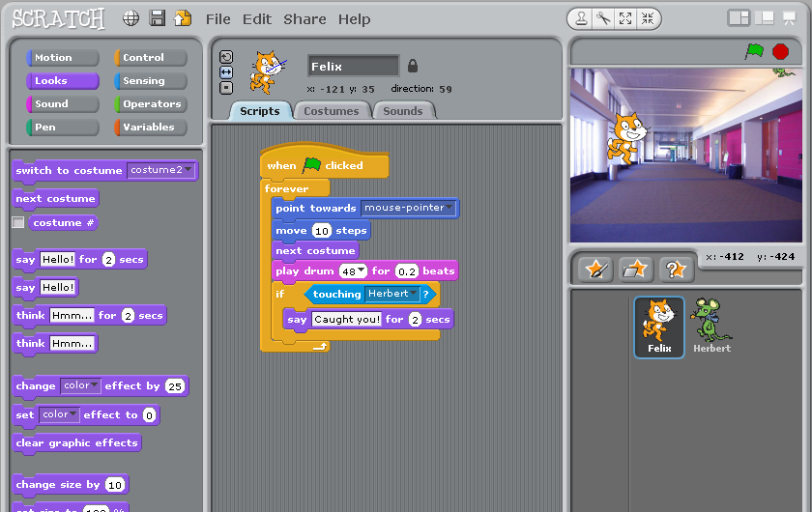Click the 25 value in change effect block
The width and height of the screenshot is (812, 512).
[x=175, y=386]
